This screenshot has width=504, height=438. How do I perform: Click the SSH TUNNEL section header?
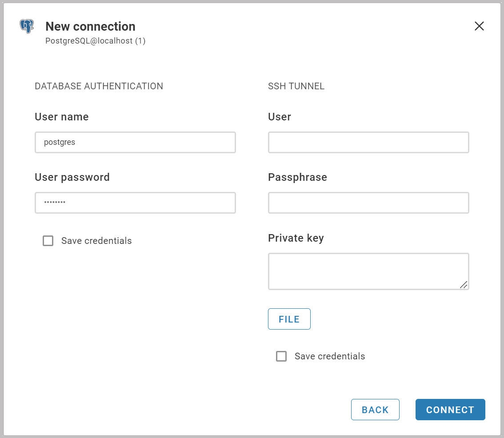296,86
